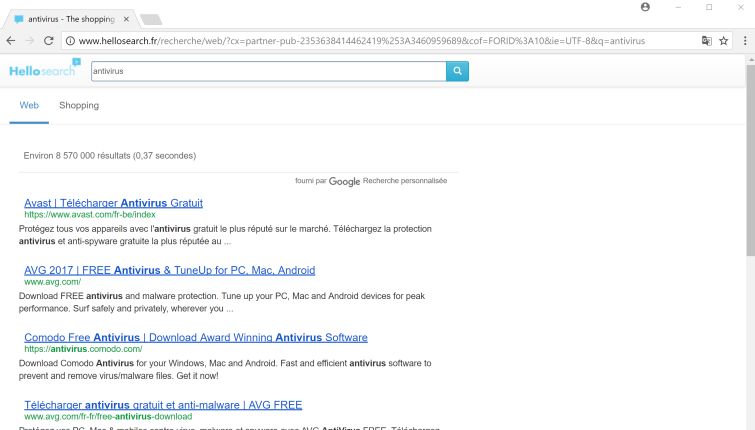Click the Google custom search logo
This screenshot has width=755, height=430.
pyautogui.click(x=344, y=182)
